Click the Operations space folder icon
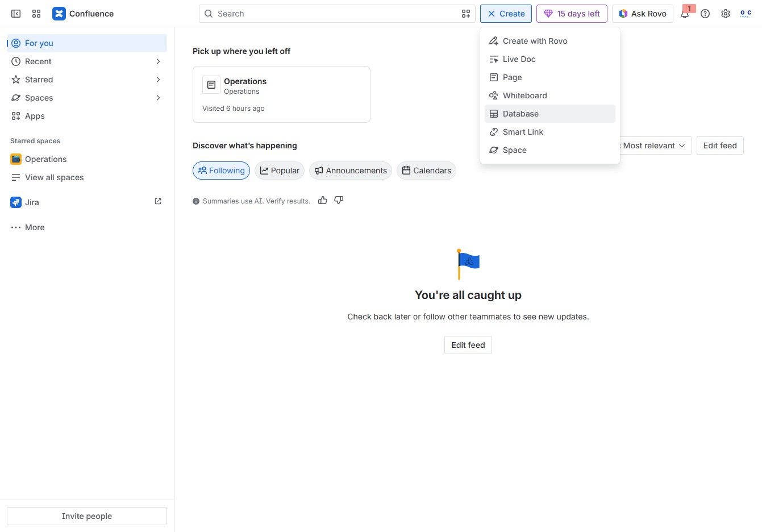The image size is (762, 532). pos(16,159)
